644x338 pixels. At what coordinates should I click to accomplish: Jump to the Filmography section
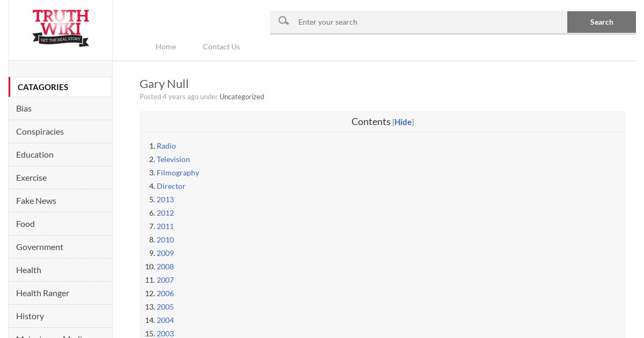pyautogui.click(x=178, y=173)
